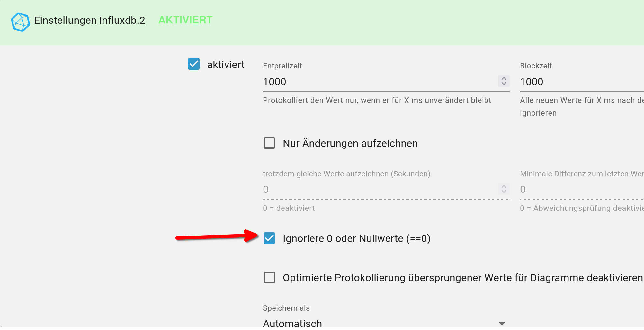
Task: Click the ioBroker polyhedron logo icon
Action: 21,22
